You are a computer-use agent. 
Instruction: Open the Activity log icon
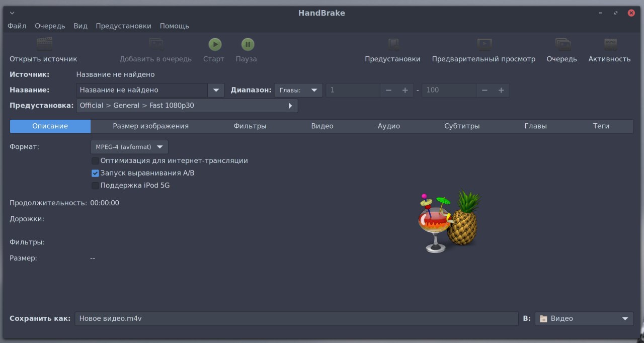point(610,44)
